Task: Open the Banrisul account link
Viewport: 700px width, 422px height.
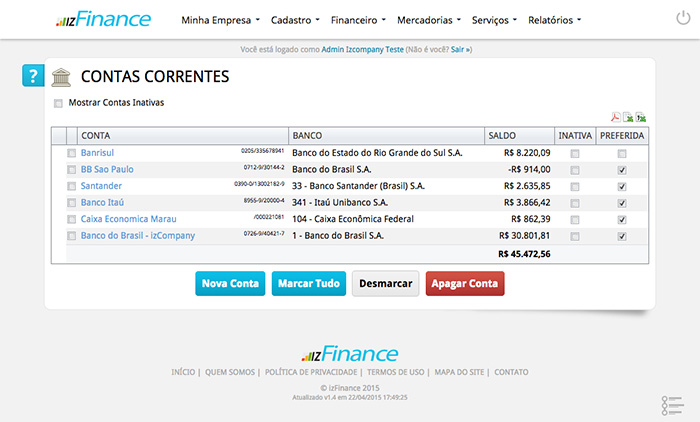Action: click(97, 153)
